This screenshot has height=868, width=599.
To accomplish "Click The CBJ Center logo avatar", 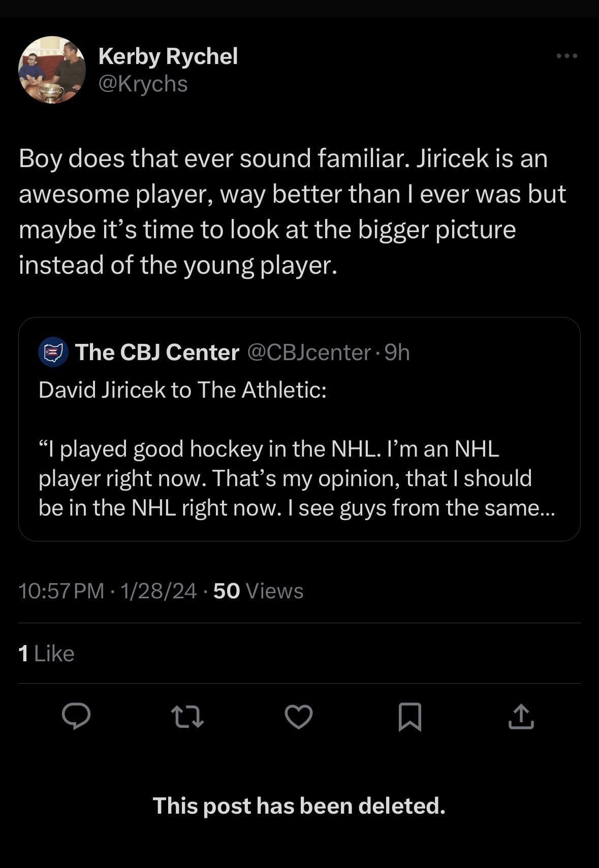I will pyautogui.click(x=53, y=351).
